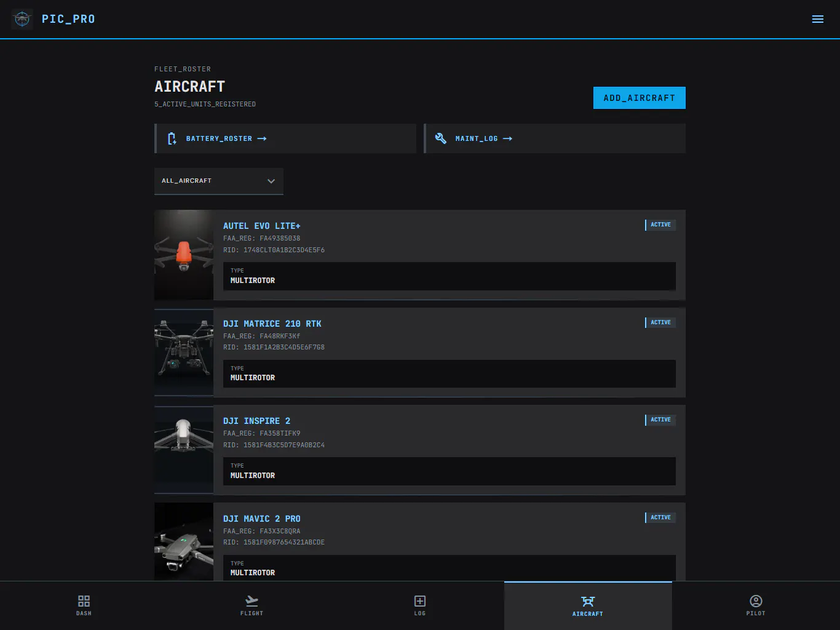Viewport: 840px width, 630px height.
Task: Click the arrow next to MAINT_LOG
Action: click(x=507, y=139)
